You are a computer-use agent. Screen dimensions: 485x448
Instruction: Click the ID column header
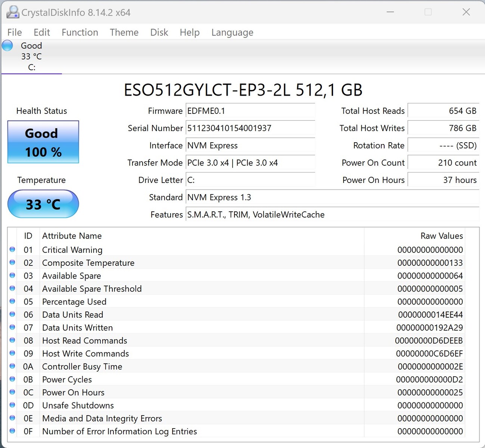(28, 236)
